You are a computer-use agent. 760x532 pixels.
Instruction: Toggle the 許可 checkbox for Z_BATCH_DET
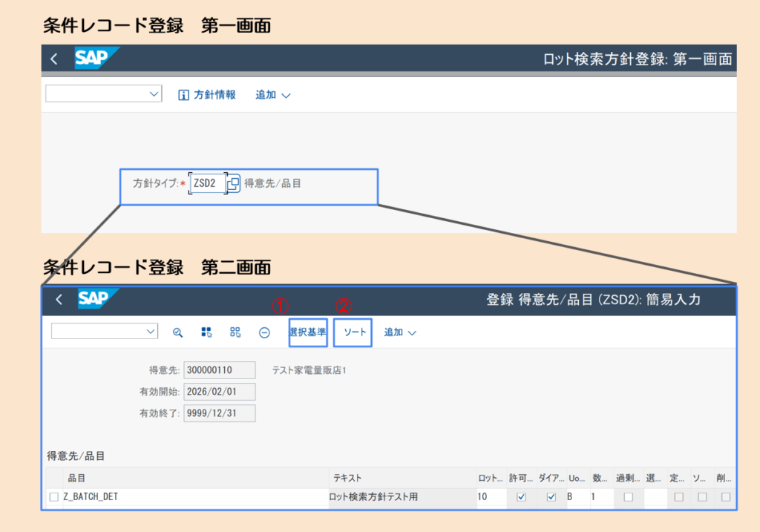[x=520, y=497]
